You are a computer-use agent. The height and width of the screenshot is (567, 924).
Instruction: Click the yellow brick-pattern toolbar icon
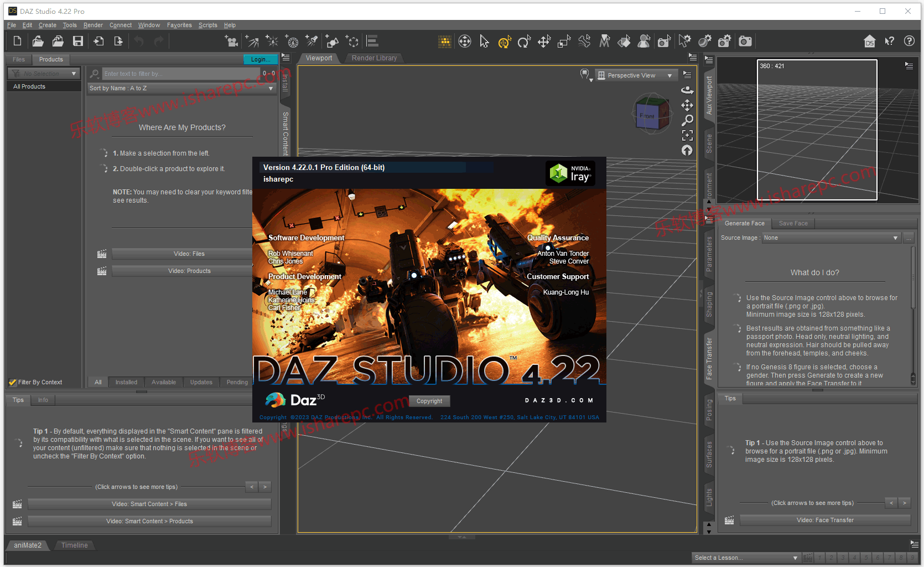tap(445, 41)
